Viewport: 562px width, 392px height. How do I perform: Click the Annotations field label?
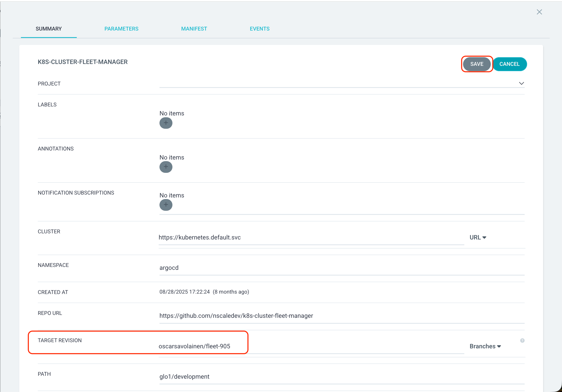[56, 149]
